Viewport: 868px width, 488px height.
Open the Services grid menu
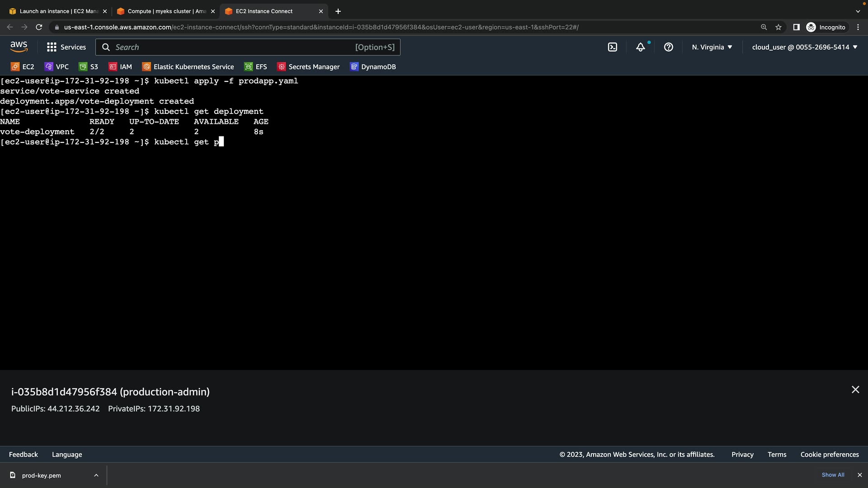tap(66, 47)
